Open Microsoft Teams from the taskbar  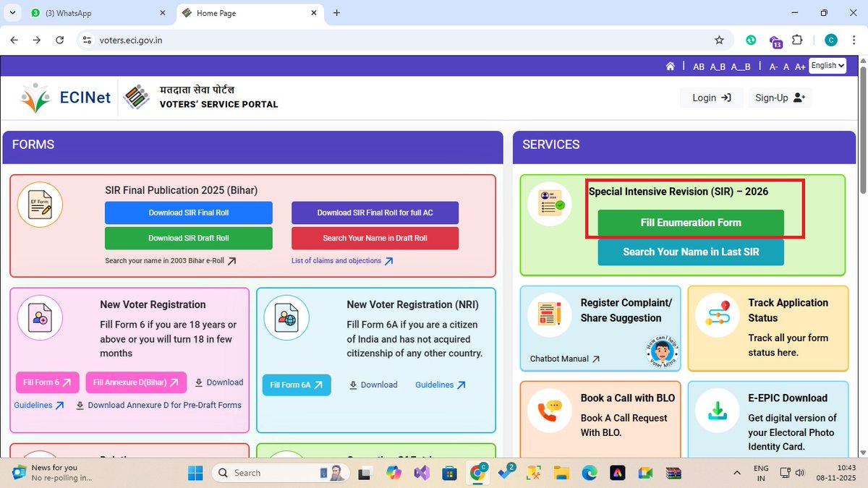(x=506, y=472)
